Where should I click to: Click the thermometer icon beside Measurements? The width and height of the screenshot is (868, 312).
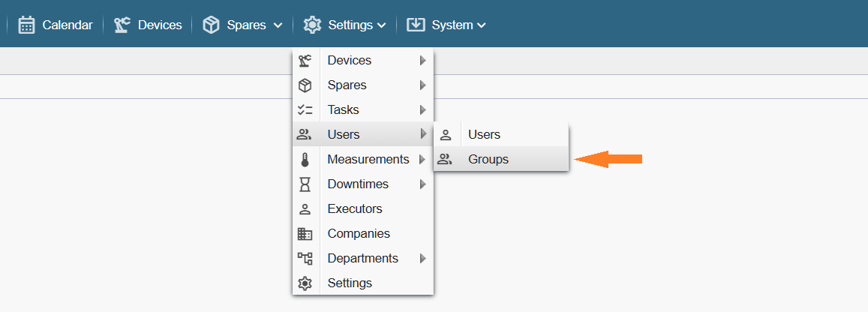pos(305,160)
